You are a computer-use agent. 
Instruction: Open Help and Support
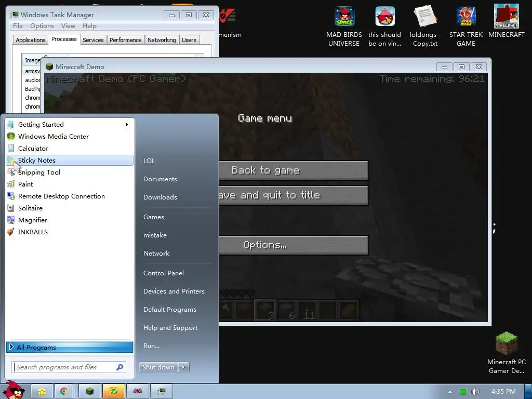click(x=170, y=328)
